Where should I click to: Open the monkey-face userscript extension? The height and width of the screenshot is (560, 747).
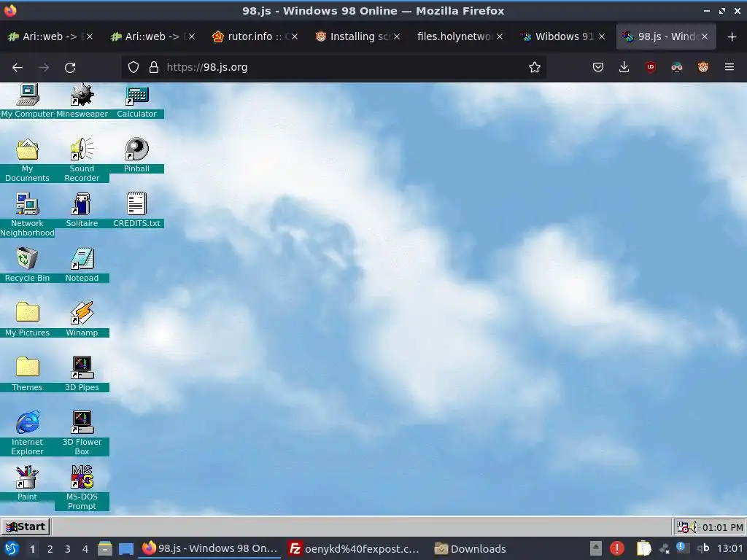coord(703,67)
